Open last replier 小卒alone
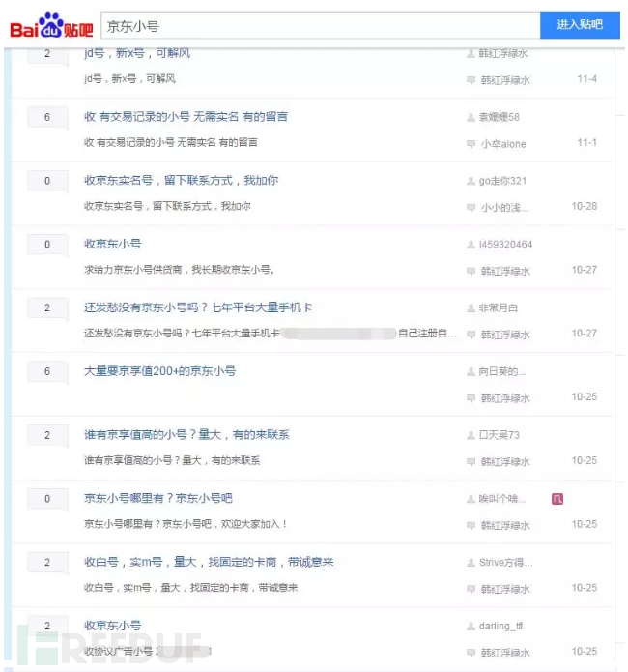628x672 pixels. click(x=503, y=144)
